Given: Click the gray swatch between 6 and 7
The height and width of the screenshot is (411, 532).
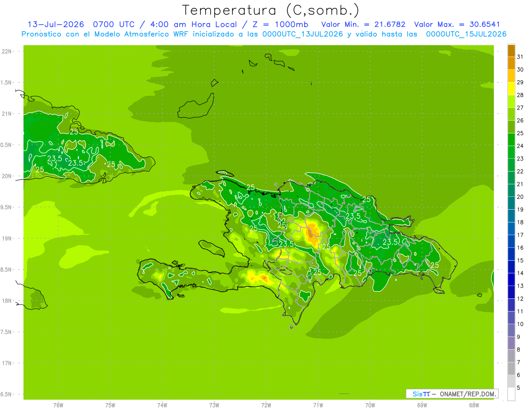Looking at the screenshot, I should (x=511, y=369).
